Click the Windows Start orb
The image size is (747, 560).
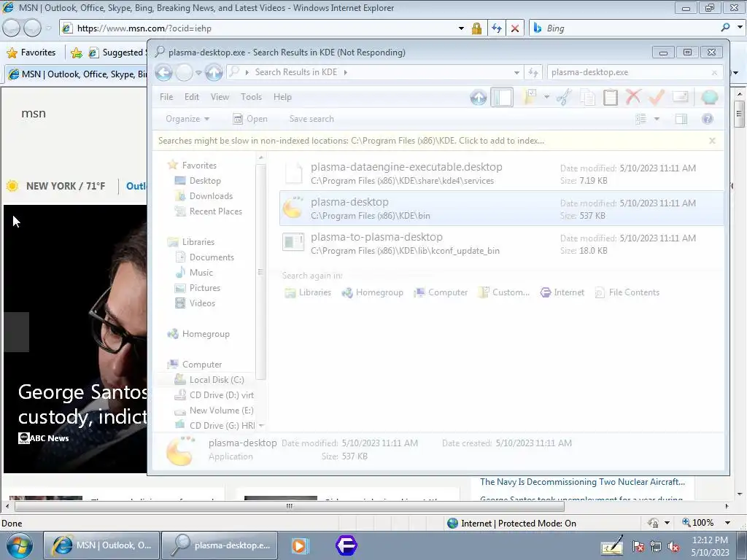(x=19, y=545)
